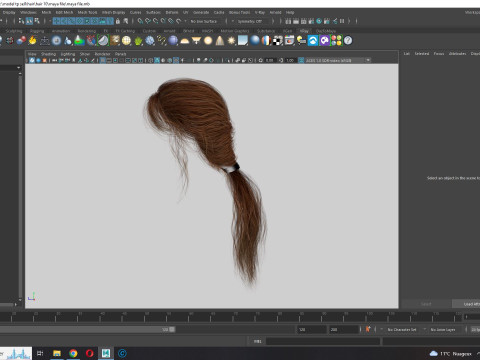Click the auto keyframe toggle icon
Viewport: 480px width, 360px height.
pyautogui.click(x=368, y=329)
